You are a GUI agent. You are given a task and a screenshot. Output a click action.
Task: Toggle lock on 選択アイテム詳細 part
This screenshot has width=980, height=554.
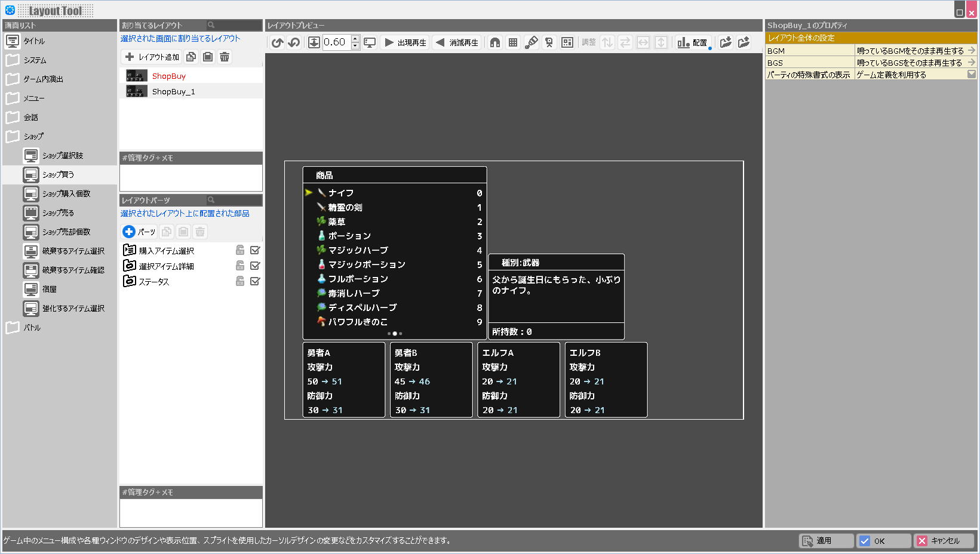point(240,266)
